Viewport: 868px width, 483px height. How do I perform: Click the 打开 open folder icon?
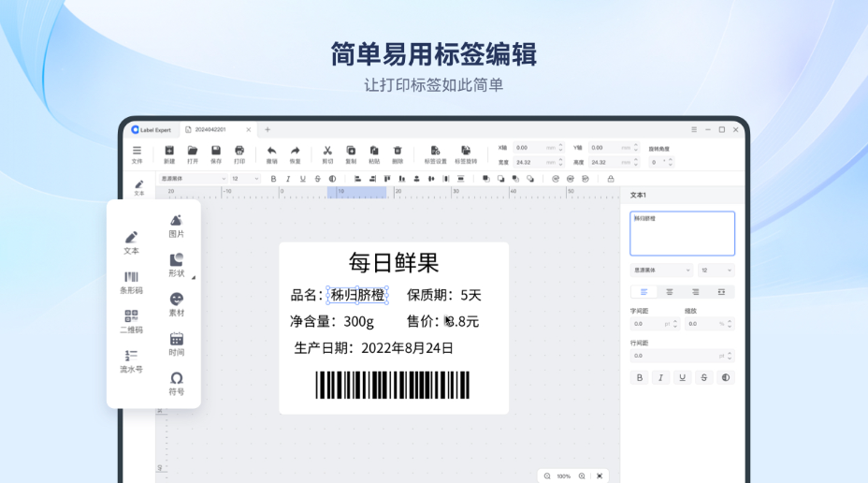193,154
